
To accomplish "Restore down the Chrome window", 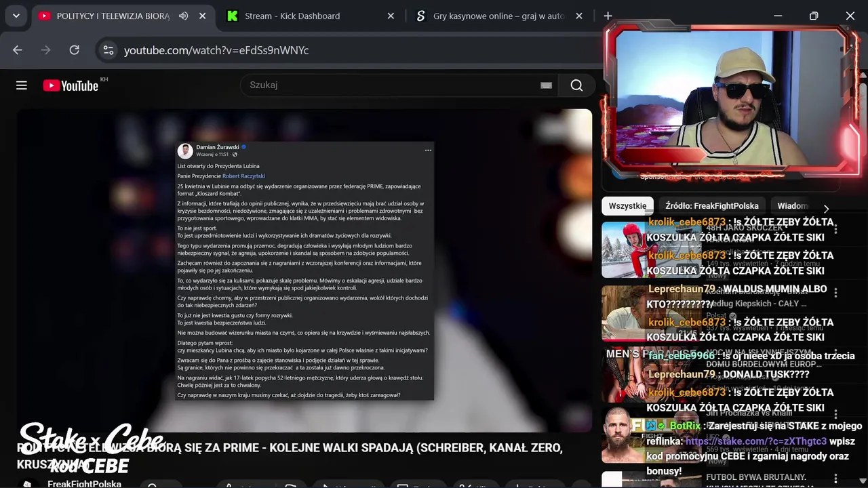I will [814, 16].
